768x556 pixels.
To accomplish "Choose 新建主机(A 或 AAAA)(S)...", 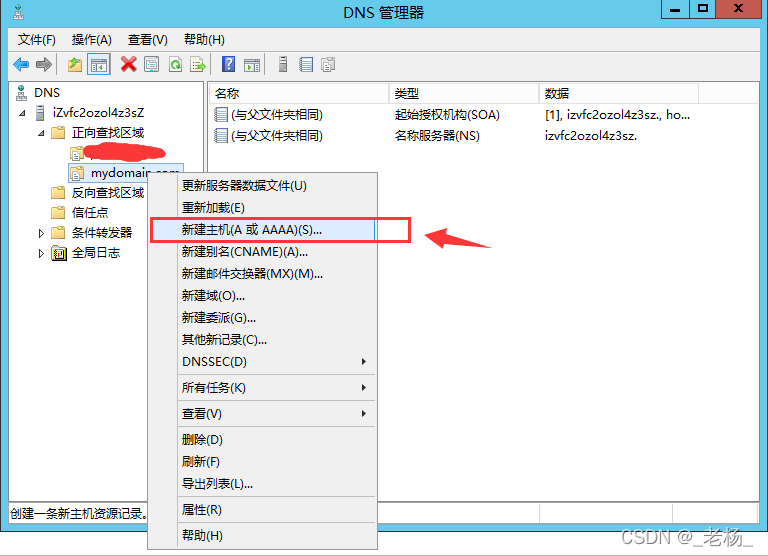I will tap(264, 230).
